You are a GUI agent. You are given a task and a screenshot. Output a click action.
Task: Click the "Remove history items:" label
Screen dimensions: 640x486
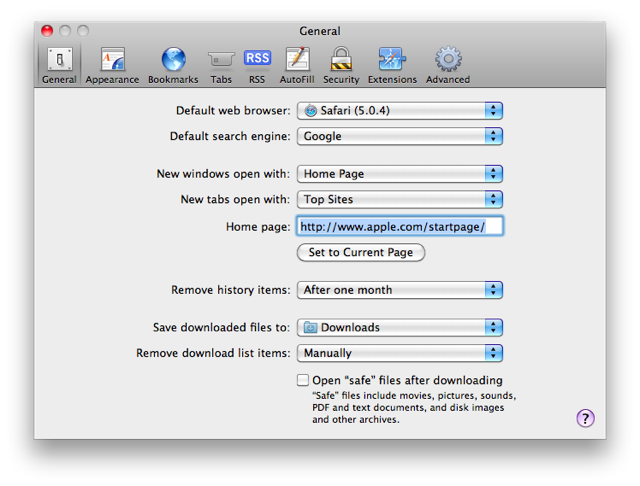[x=231, y=290]
